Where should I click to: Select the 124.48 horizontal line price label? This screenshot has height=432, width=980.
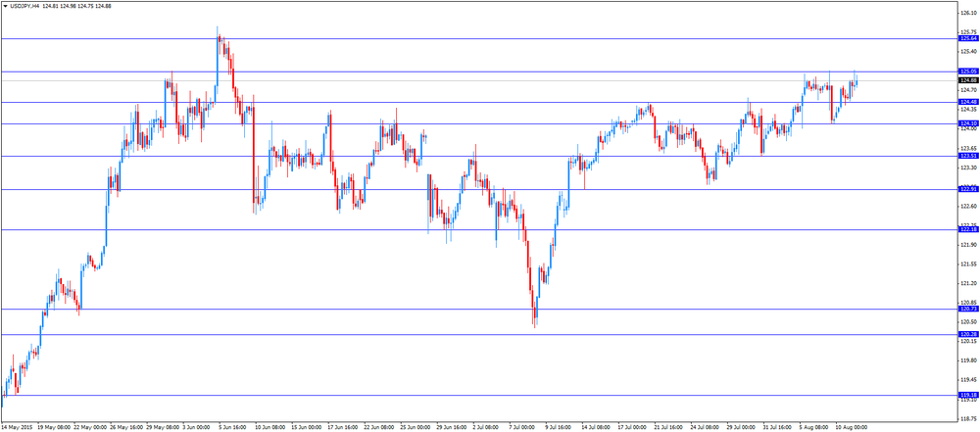coord(968,102)
